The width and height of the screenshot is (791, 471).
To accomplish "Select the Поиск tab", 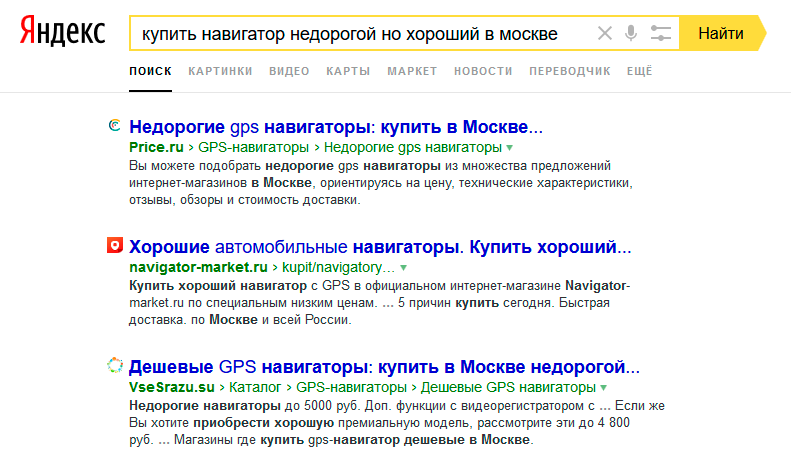I will tap(150, 71).
